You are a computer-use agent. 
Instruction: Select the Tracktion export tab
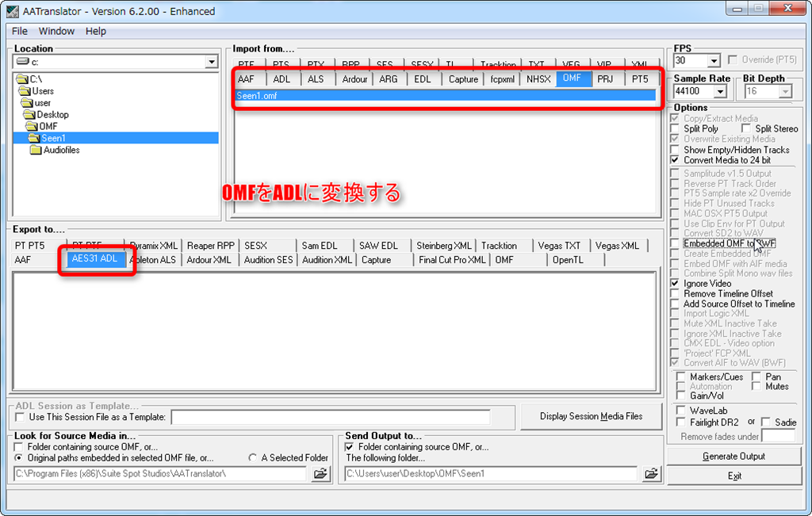point(500,246)
